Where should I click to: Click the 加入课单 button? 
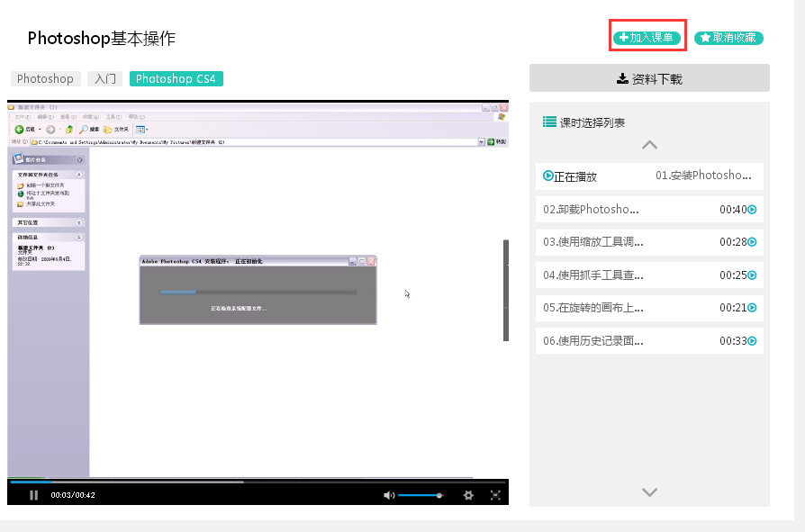647,37
